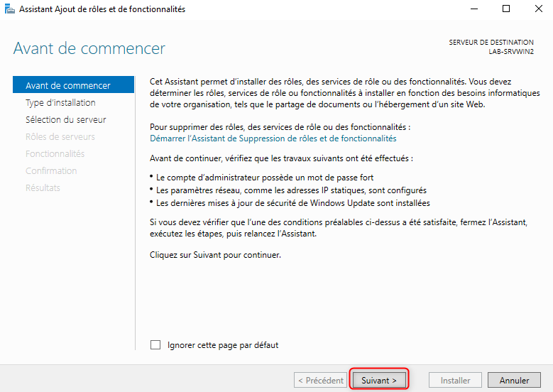Click the Windows Update bullet line
The image size is (553, 392).
point(293,203)
